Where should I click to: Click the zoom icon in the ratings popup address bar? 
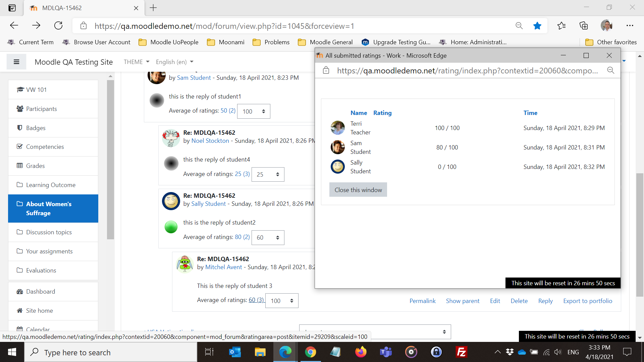click(610, 70)
